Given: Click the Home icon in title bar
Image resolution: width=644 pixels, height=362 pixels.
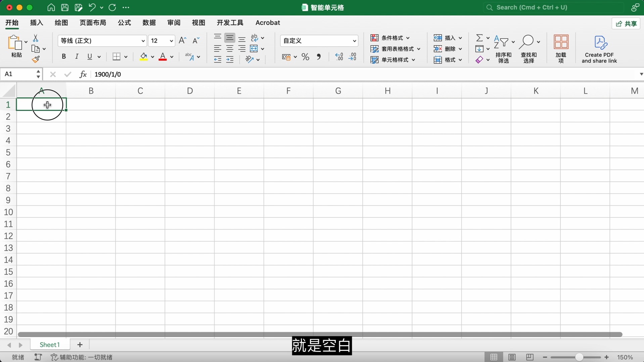Looking at the screenshot, I should click(51, 7).
